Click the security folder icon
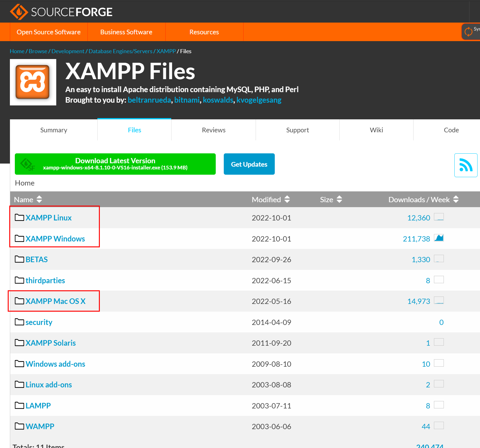 click(x=19, y=322)
